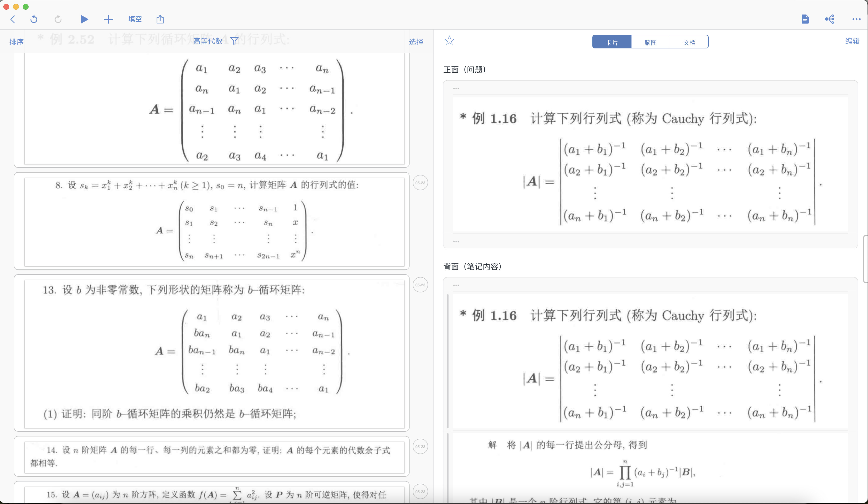Open the 高等代数 filter dropdown
The height and width of the screenshot is (504, 868).
click(216, 41)
